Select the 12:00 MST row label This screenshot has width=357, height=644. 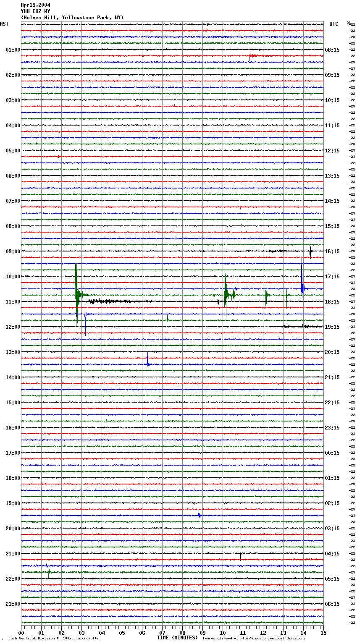click(13, 327)
